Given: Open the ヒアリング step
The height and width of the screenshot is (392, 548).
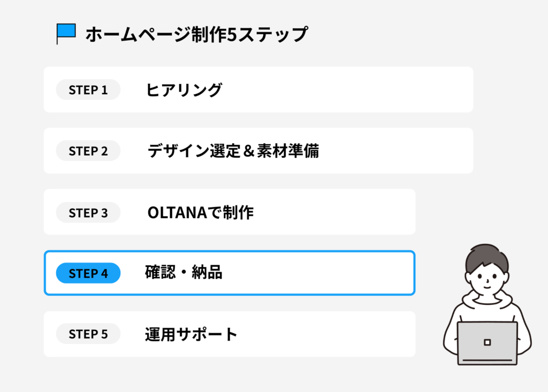Looking at the screenshot, I should pos(184,90).
